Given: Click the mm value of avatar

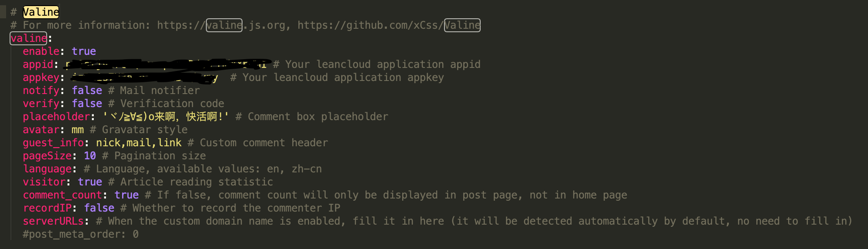Looking at the screenshot, I should point(78,130).
